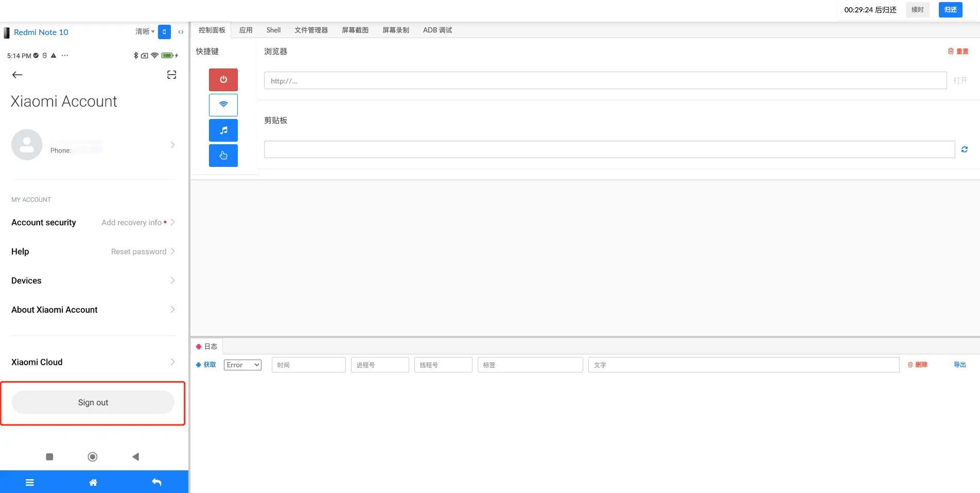Image resolution: width=980 pixels, height=493 pixels.
Task: Toggle the WiFi shortcut button
Action: pos(223,105)
